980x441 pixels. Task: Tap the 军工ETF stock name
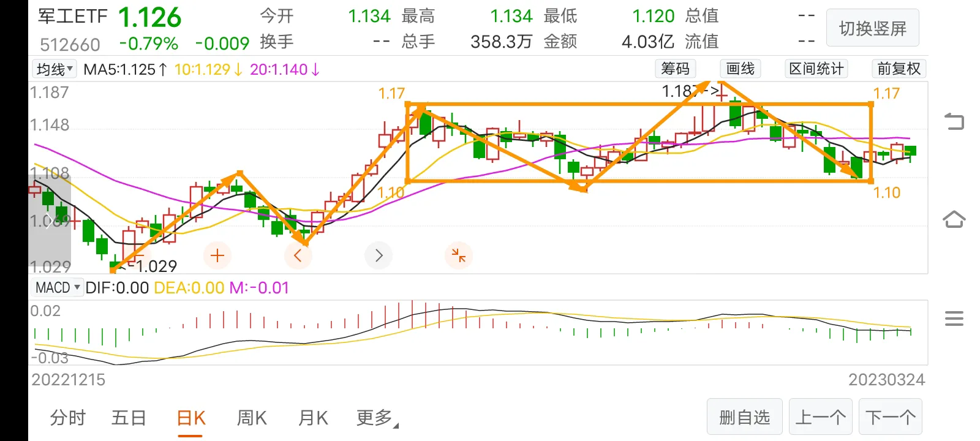pos(73,16)
